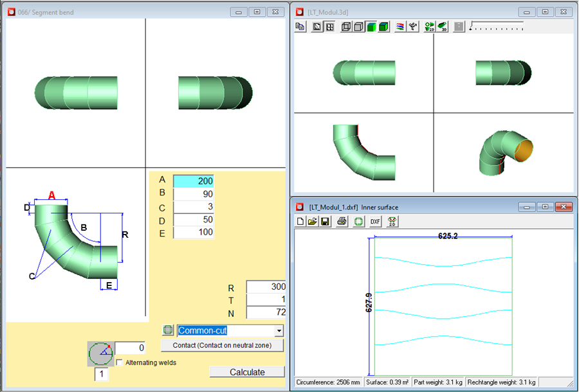579x392 pixels.
Task: Click the M 2D icon in DXF toolbar
Action: (x=392, y=221)
